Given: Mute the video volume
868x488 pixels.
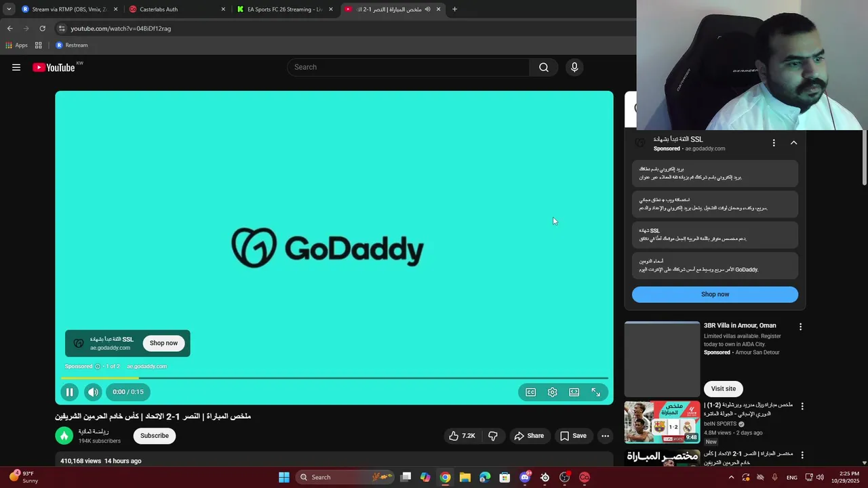Looking at the screenshot, I should (94, 392).
